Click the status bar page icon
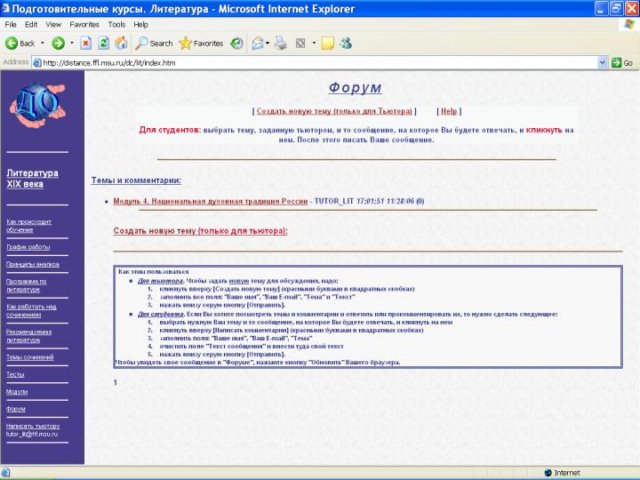640x480 pixels. [6, 473]
